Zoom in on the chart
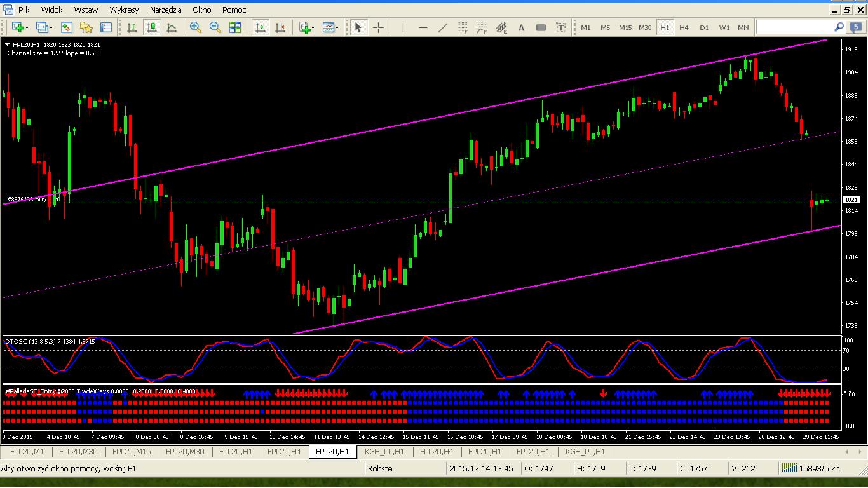This screenshot has width=868, height=488. click(x=196, y=27)
